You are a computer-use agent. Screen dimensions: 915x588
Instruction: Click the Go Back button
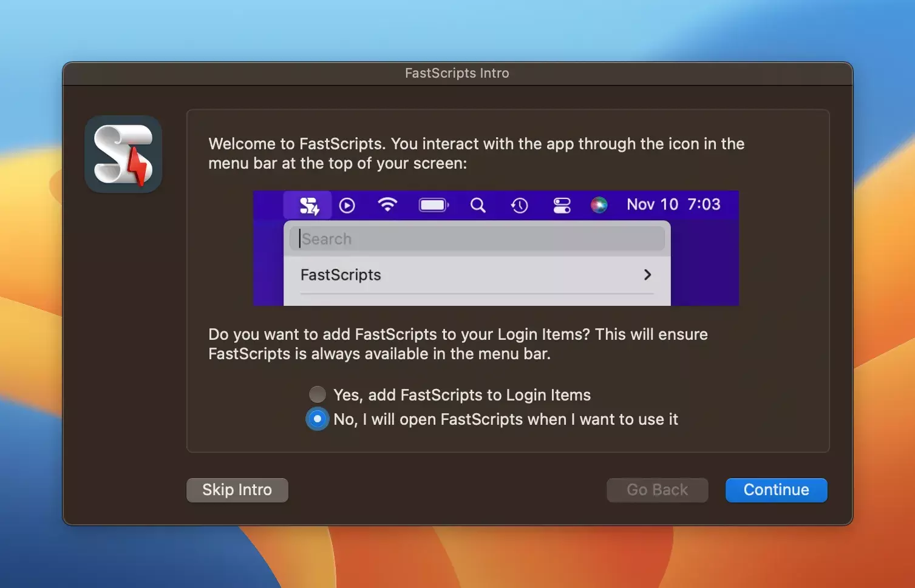[x=658, y=490]
